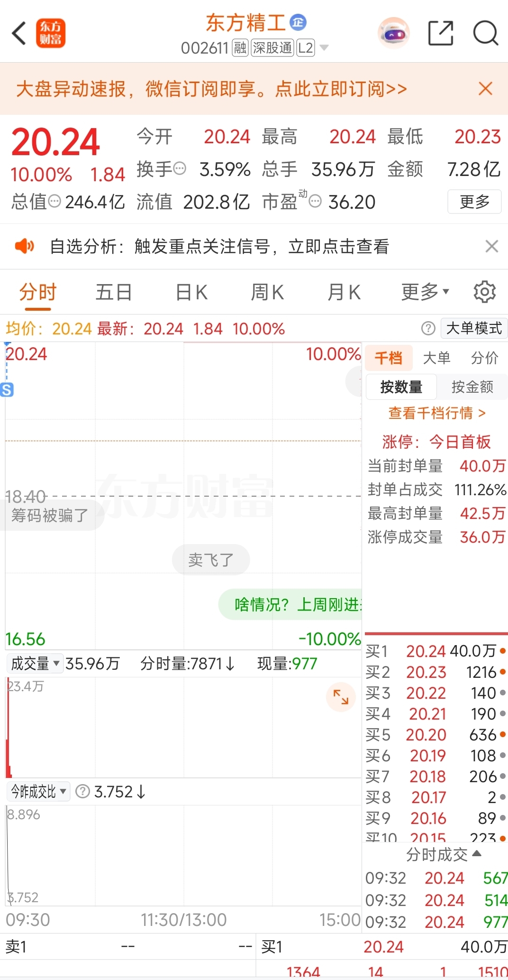Tap the bottom 买1 20.24 quote row
Image resolution: width=508 pixels, height=980 pixels.
pyautogui.click(x=382, y=947)
